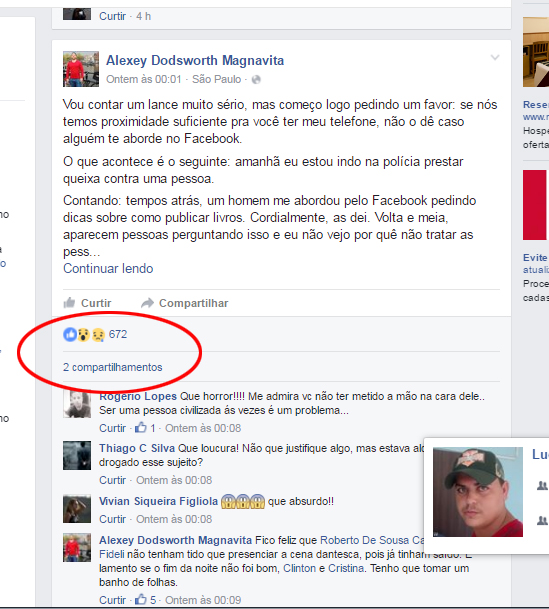Screen dimensions: 549x609
Task: Open the blue Like reaction icon
Action: coord(70,334)
